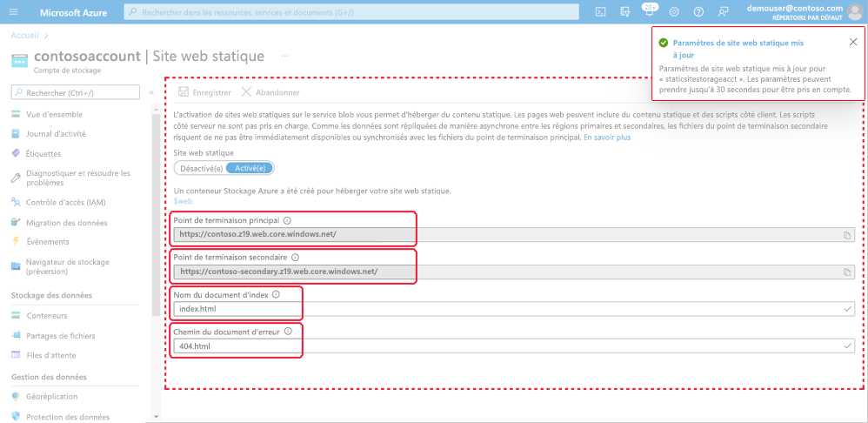Click the Vue d'ensemble icon in sidebar
Screen dimensions: 868x423
click(16, 115)
